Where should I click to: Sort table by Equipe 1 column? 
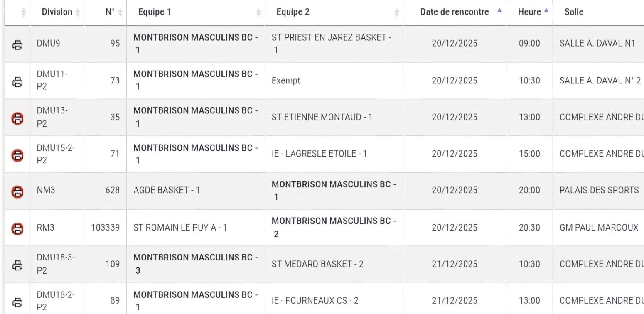coord(155,12)
